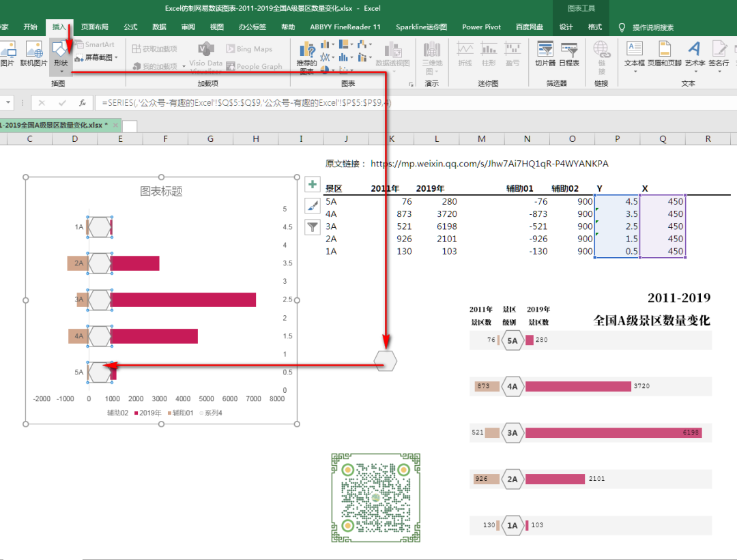Viewport: 737px width, 560px height.
Task: Expand column chart dropdown arrow
Action: click(333, 44)
